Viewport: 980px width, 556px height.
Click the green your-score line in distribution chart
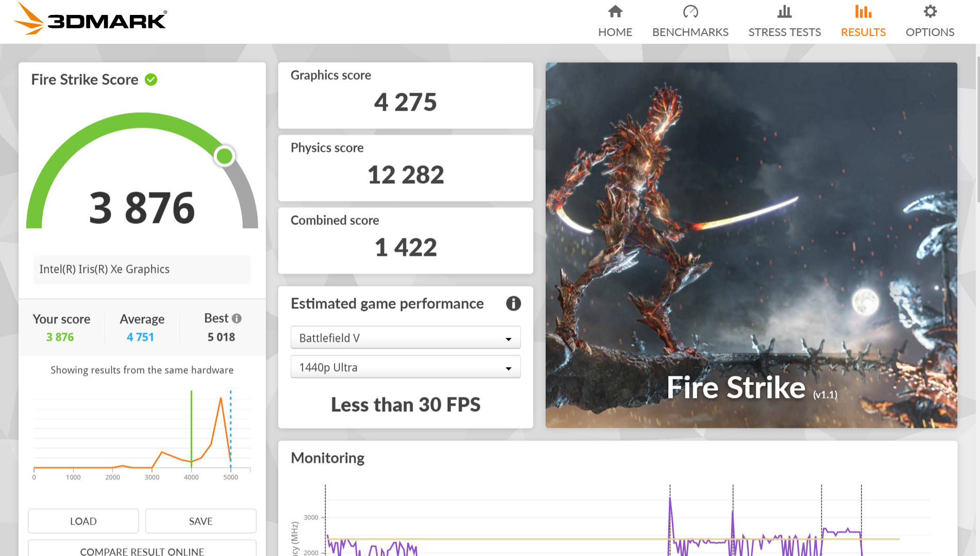pyautogui.click(x=191, y=429)
